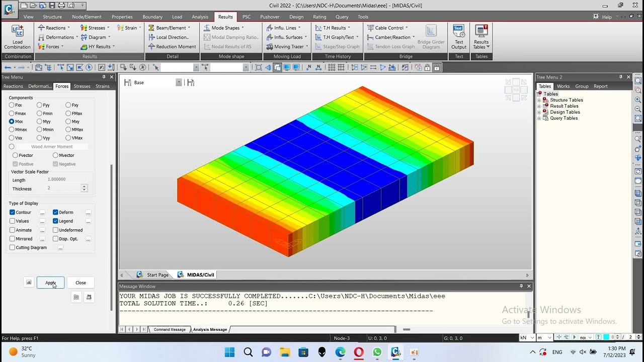This screenshot has height=362, width=644.
Task: Toggle the Contour checkbox
Action: tap(12, 212)
